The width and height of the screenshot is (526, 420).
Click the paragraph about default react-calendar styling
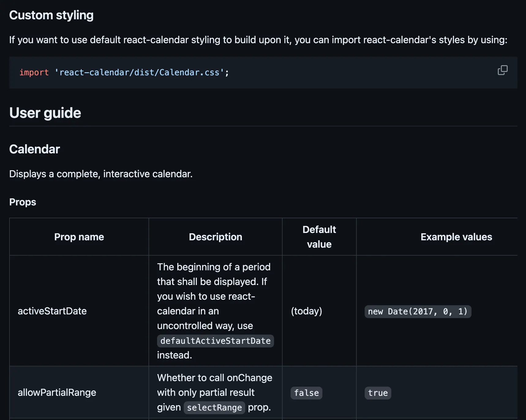click(x=258, y=40)
